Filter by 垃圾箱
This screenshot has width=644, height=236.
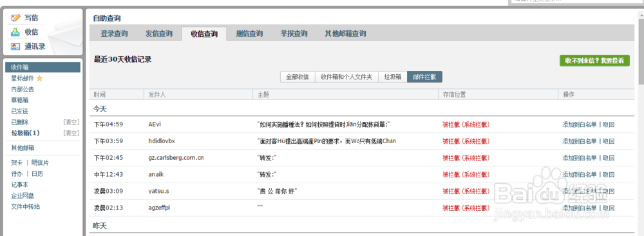(x=393, y=77)
